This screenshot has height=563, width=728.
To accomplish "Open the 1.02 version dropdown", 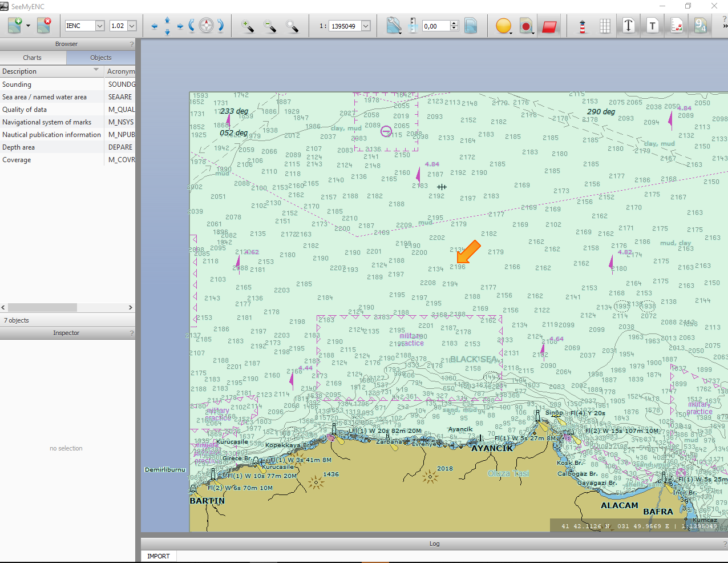I will click(132, 26).
